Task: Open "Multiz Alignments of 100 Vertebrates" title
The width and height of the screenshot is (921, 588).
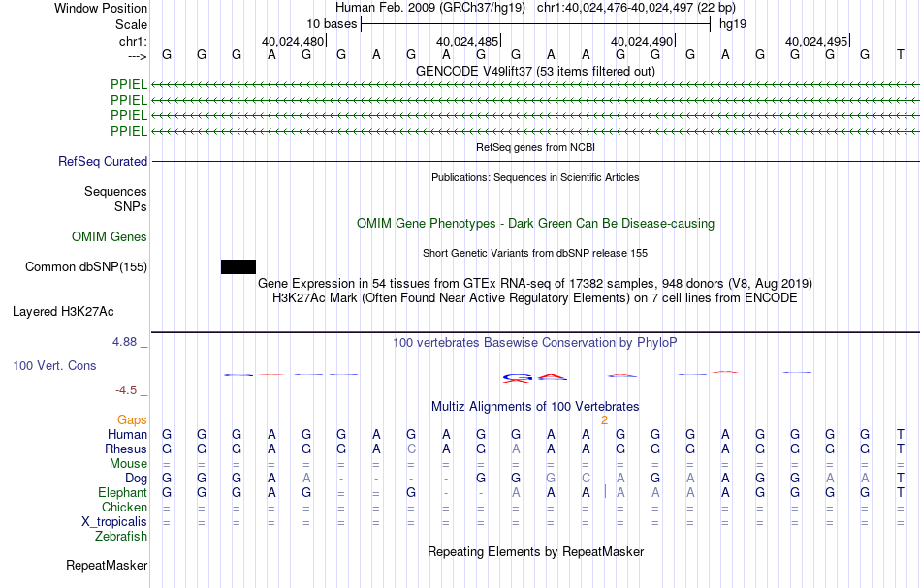Action: 535,407
